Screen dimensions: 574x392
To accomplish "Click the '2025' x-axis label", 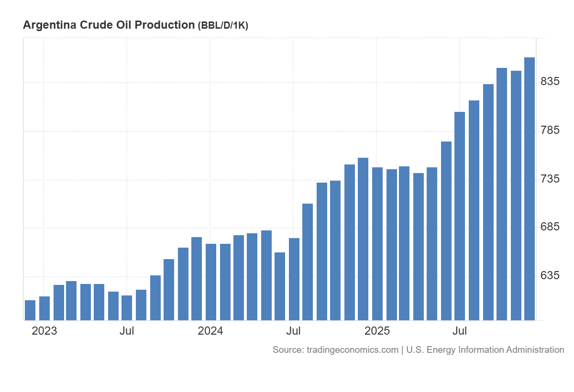I will [x=377, y=331].
